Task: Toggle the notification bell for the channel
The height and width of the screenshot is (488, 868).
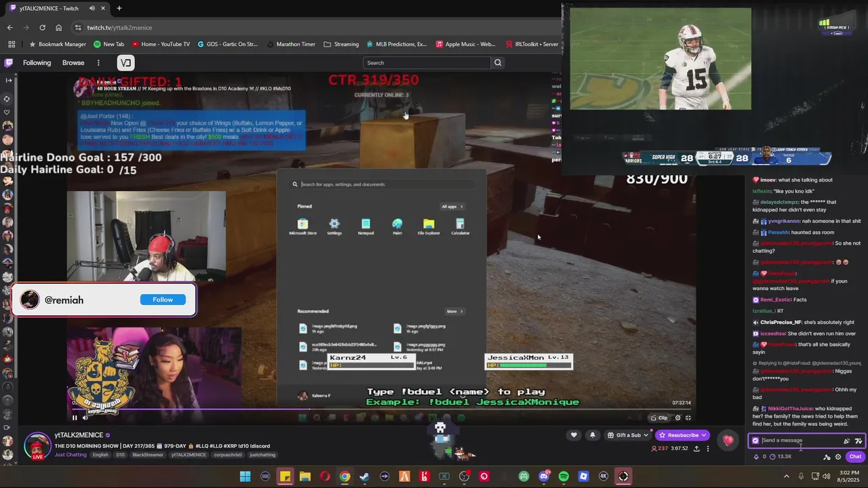Action: point(592,435)
